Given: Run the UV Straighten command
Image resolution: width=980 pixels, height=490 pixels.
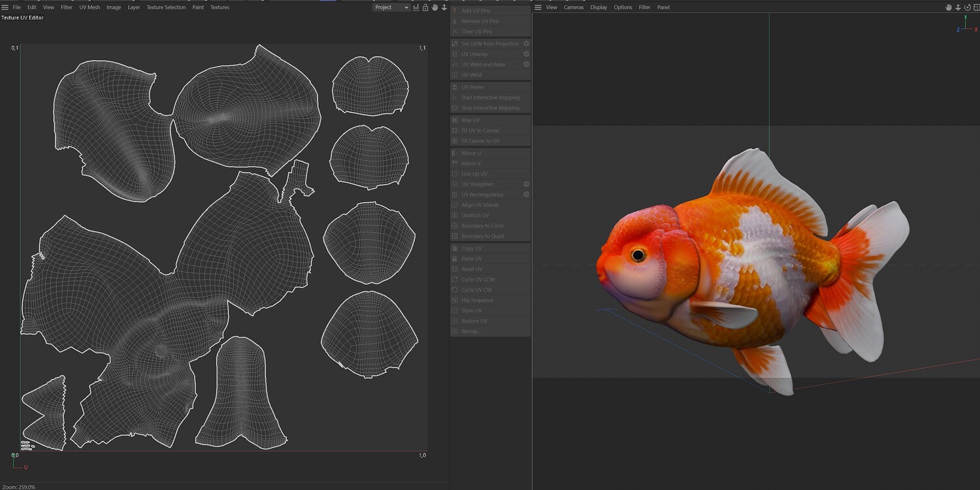Looking at the screenshot, I should click(x=486, y=184).
